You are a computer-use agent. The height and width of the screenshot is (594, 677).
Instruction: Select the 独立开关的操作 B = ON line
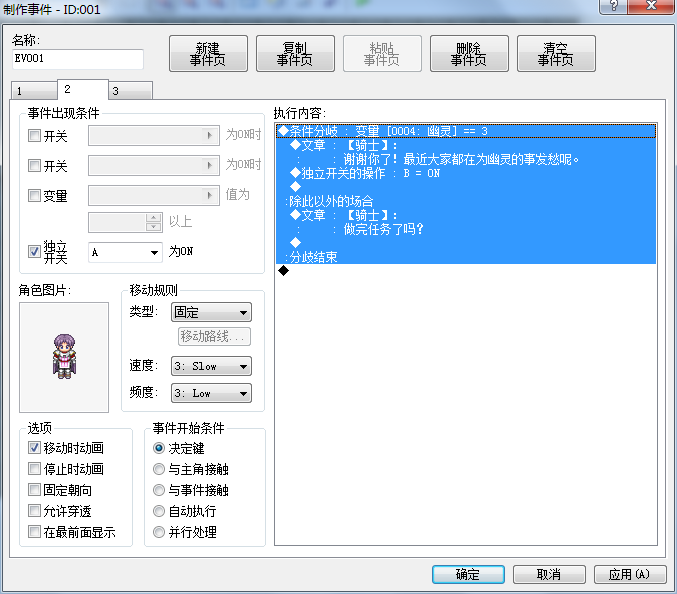point(466,173)
